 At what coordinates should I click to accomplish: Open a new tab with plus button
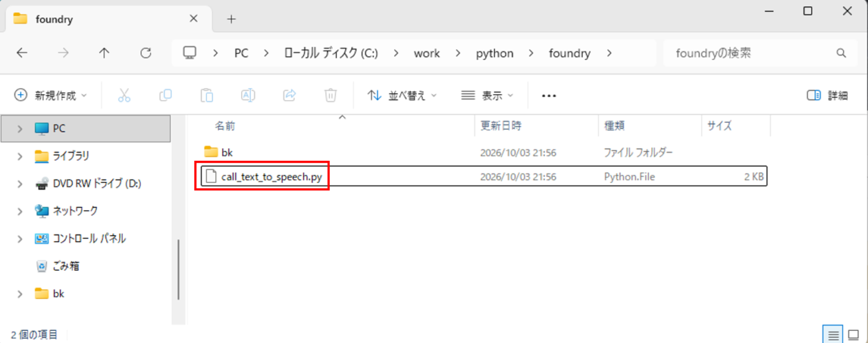coord(231,19)
